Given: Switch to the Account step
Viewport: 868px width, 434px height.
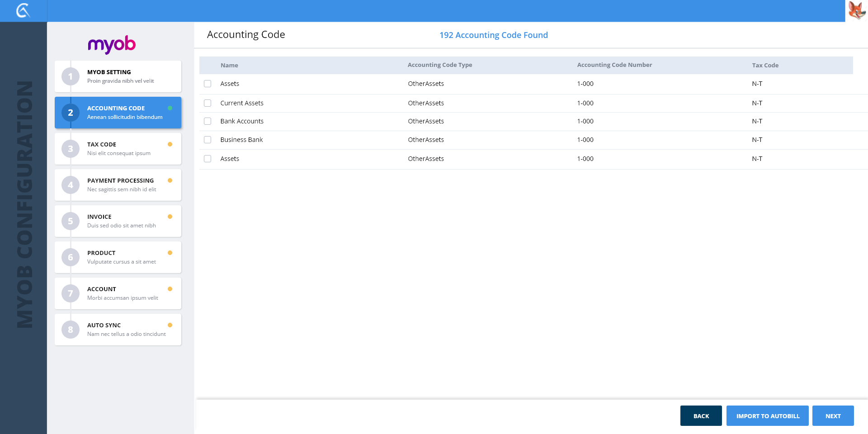Looking at the screenshot, I should [x=120, y=293].
